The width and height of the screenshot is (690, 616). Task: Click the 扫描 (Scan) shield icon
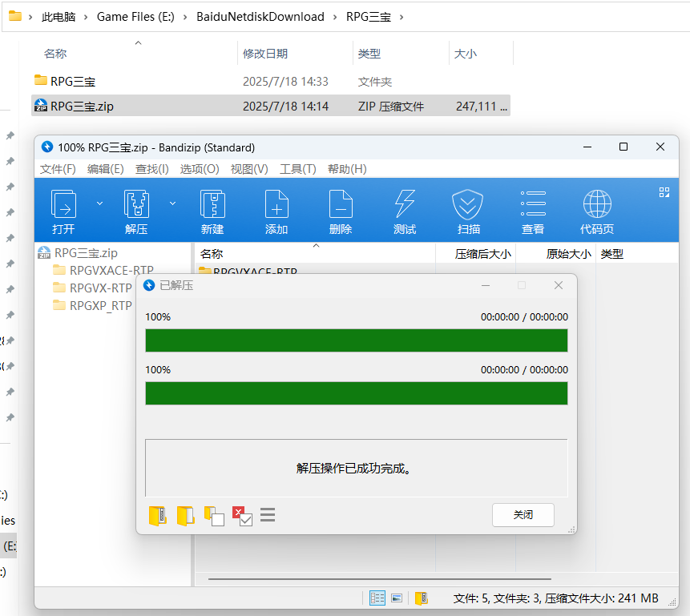click(x=467, y=204)
